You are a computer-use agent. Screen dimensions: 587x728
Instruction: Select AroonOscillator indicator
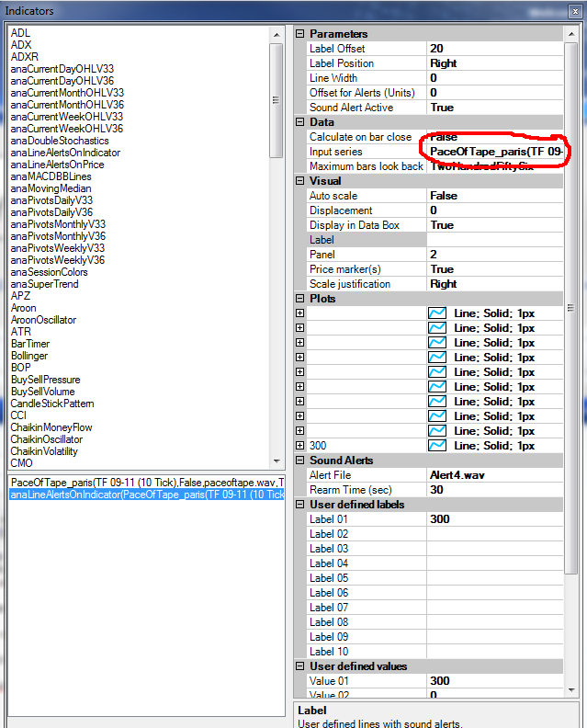coord(43,321)
